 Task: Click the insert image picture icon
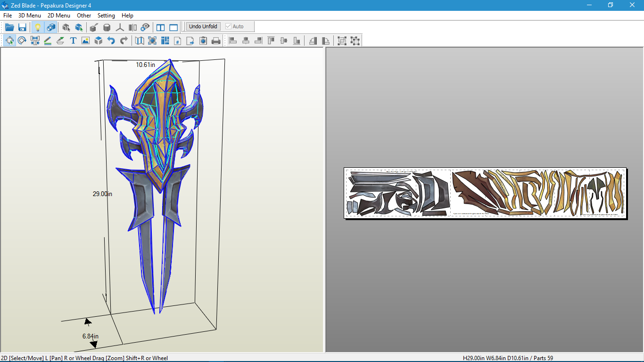tap(85, 41)
